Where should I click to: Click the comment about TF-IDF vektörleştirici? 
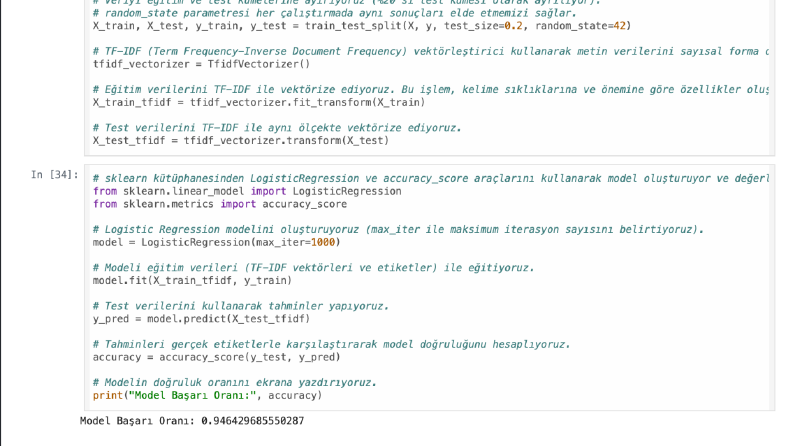tap(431, 52)
